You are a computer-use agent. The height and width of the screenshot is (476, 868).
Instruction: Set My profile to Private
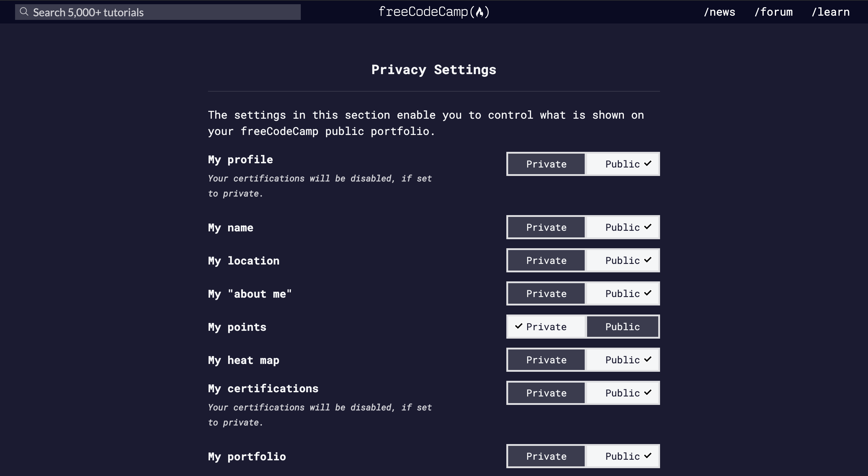(x=546, y=164)
